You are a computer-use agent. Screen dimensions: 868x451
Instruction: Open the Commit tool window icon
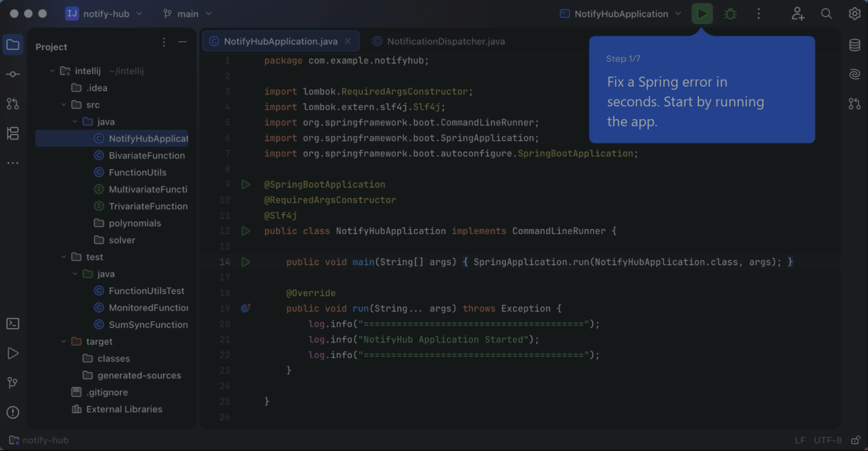13,74
